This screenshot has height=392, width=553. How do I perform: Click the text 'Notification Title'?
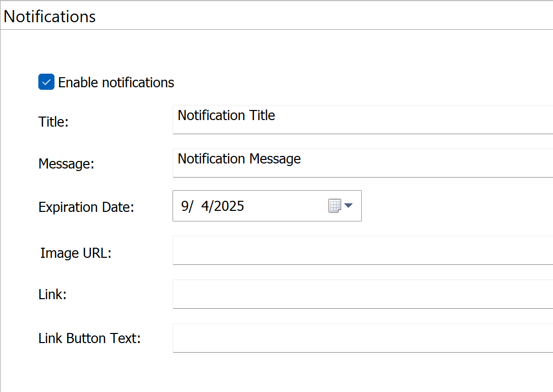pos(226,116)
